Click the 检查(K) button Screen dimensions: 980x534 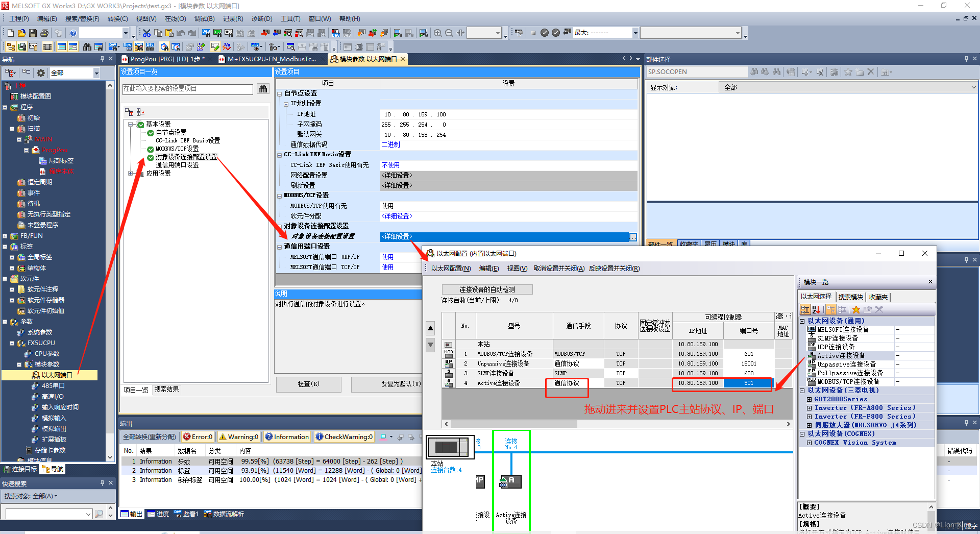click(x=308, y=384)
